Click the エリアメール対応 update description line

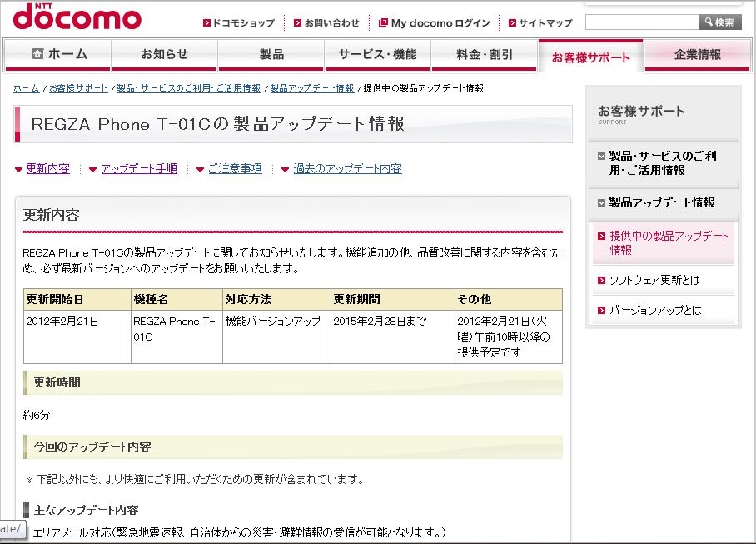click(239, 532)
